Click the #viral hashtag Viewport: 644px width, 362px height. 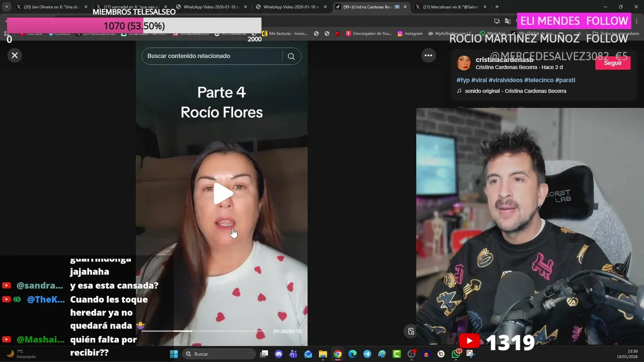click(479, 80)
